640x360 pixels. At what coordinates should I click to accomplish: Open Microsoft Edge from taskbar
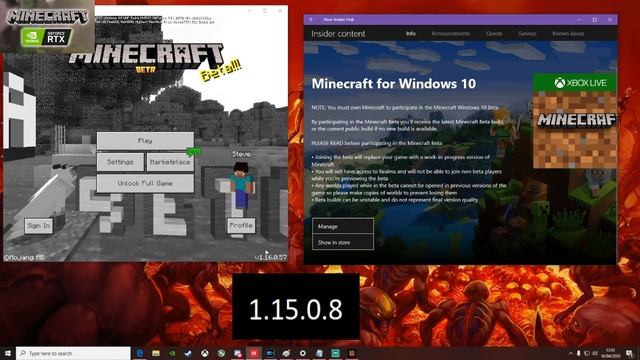click(x=140, y=353)
